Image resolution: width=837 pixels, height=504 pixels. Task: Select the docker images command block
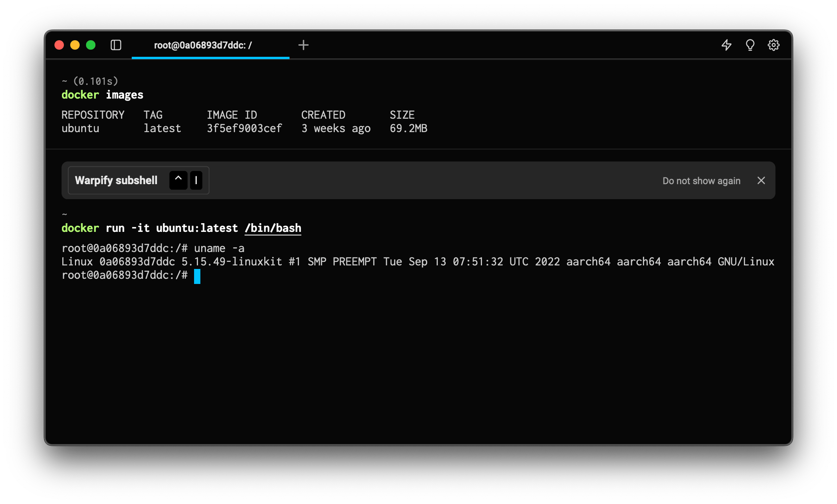coord(103,95)
